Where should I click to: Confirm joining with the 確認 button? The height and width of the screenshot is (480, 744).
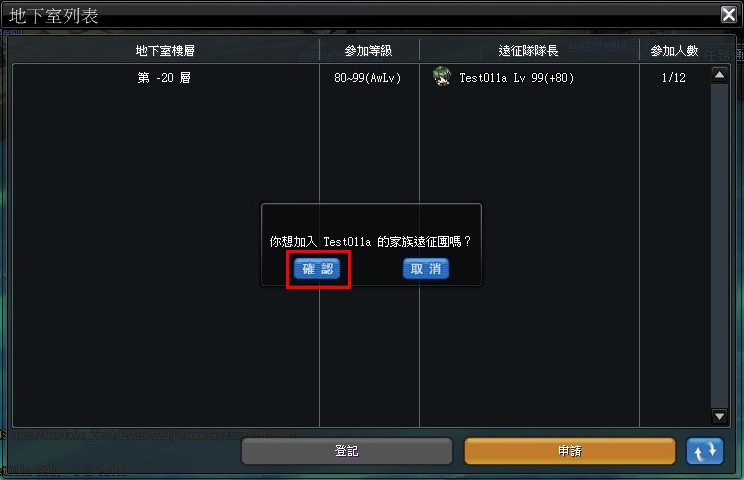[317, 269]
